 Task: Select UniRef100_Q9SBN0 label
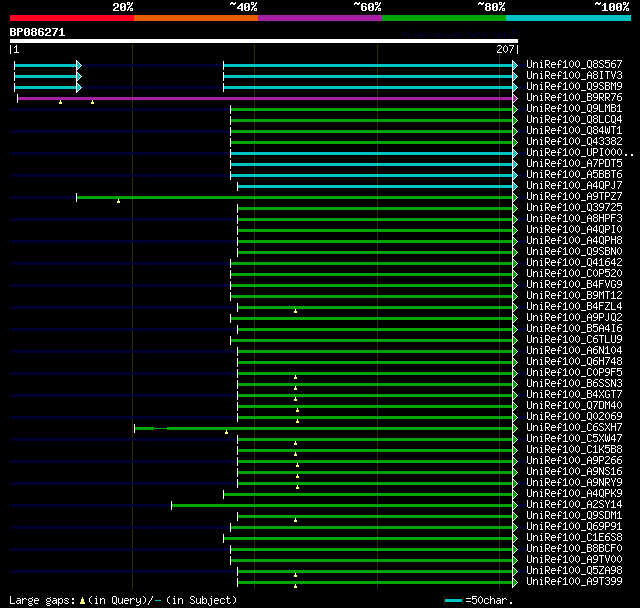[x=574, y=252]
